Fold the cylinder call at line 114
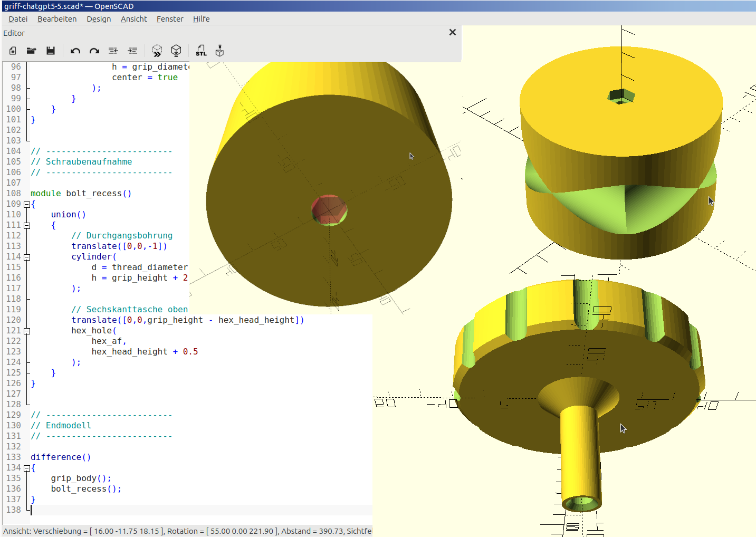The width and height of the screenshot is (756, 537). point(27,257)
